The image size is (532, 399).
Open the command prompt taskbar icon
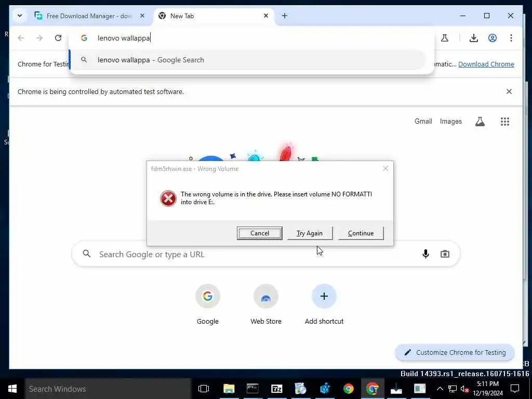[253, 389]
